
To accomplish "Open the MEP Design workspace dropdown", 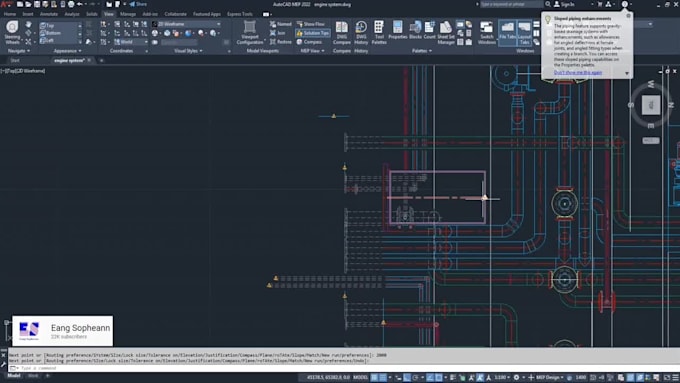I will [x=549, y=377].
